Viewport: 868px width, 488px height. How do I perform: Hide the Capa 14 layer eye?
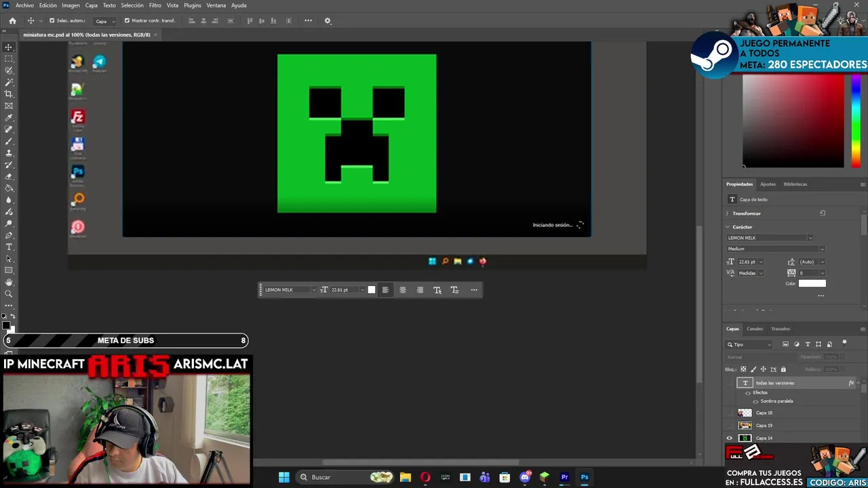coord(730,438)
